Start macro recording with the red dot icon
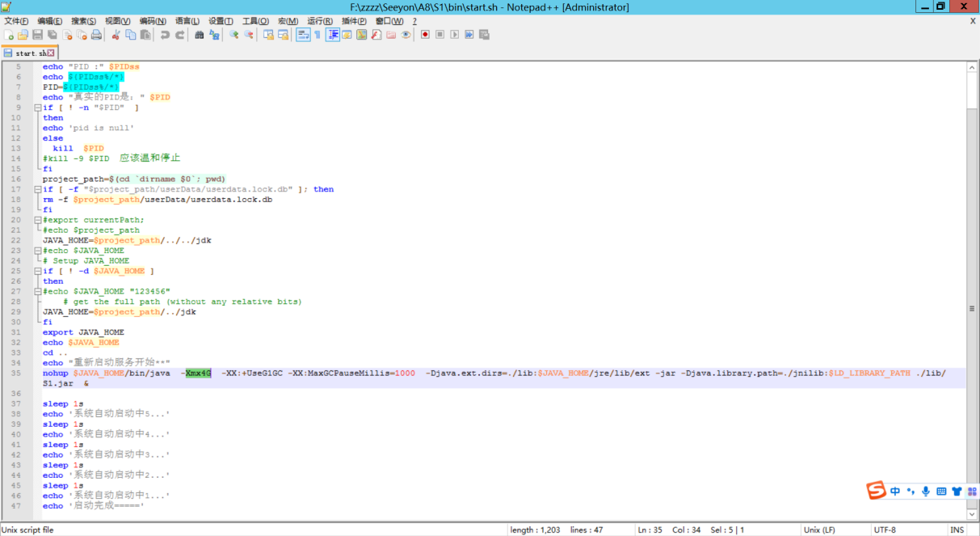 (425, 35)
